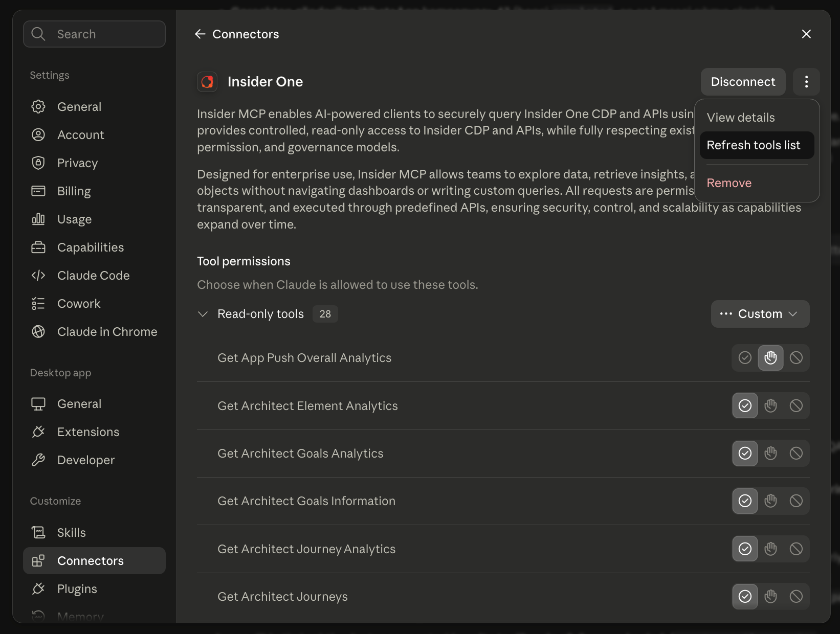Click the Cowork checklist icon
This screenshot has width=840, height=634.
(x=38, y=303)
